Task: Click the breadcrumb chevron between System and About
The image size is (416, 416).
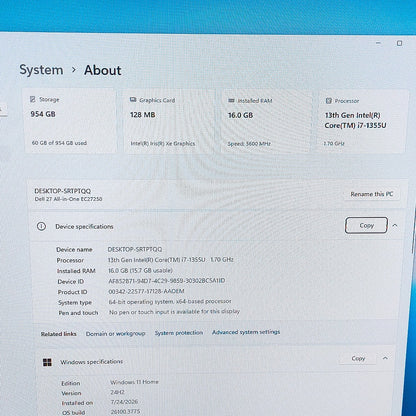Action: (74, 70)
